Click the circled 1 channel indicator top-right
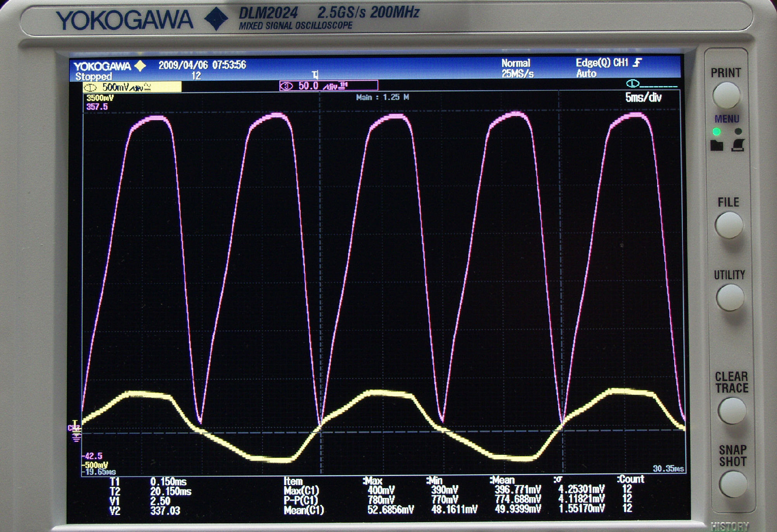The width and height of the screenshot is (777, 532). pos(632,83)
